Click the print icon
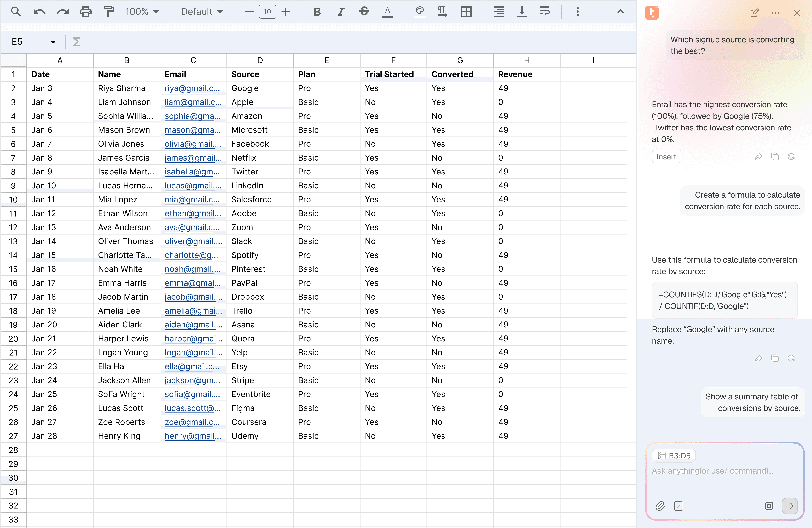812x528 pixels. point(86,12)
